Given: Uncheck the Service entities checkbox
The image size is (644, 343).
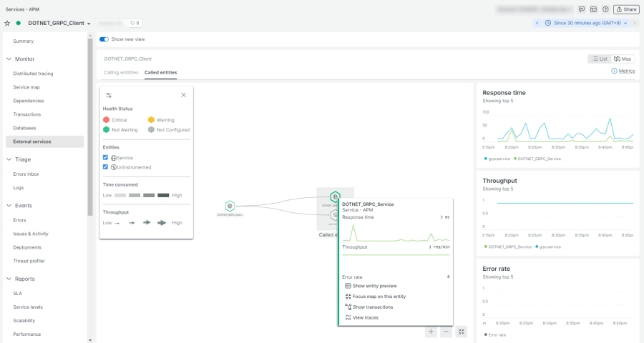Looking at the screenshot, I should pos(106,157).
